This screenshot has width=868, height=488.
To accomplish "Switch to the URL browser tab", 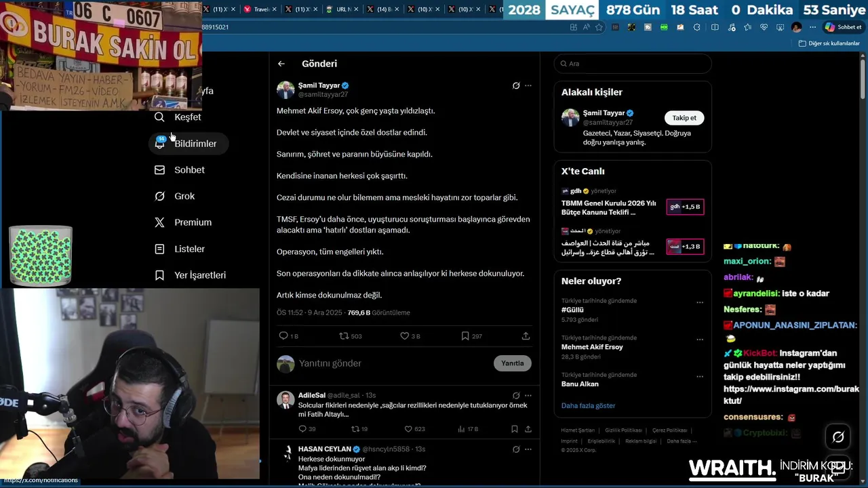I will point(344,9).
